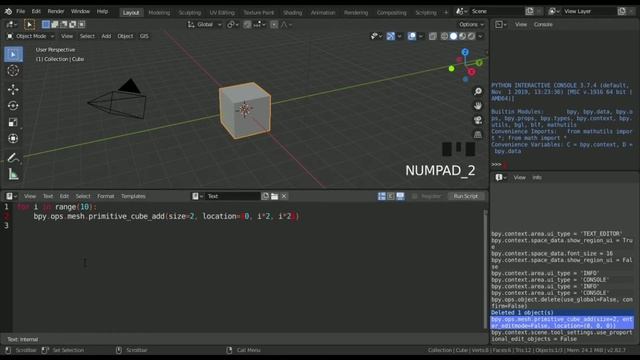
Task: Click new scene icon beside Scene field
Action: pos(530,11)
